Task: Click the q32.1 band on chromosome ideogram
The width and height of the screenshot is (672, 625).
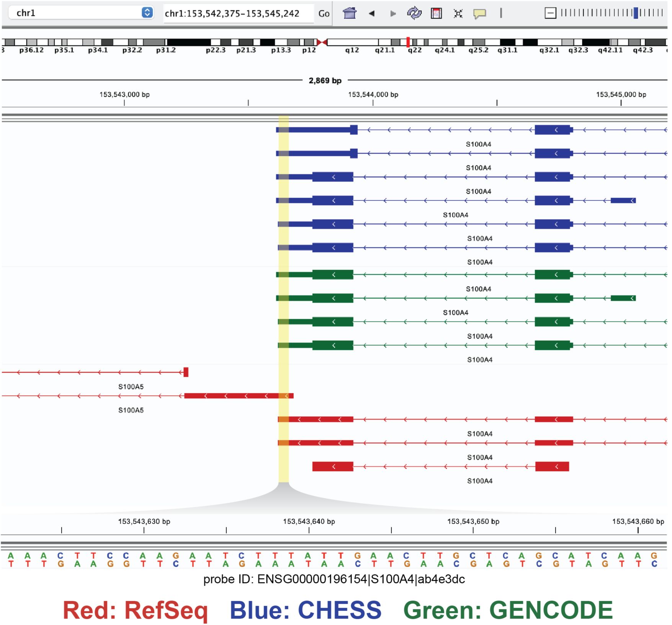Action: (x=549, y=42)
